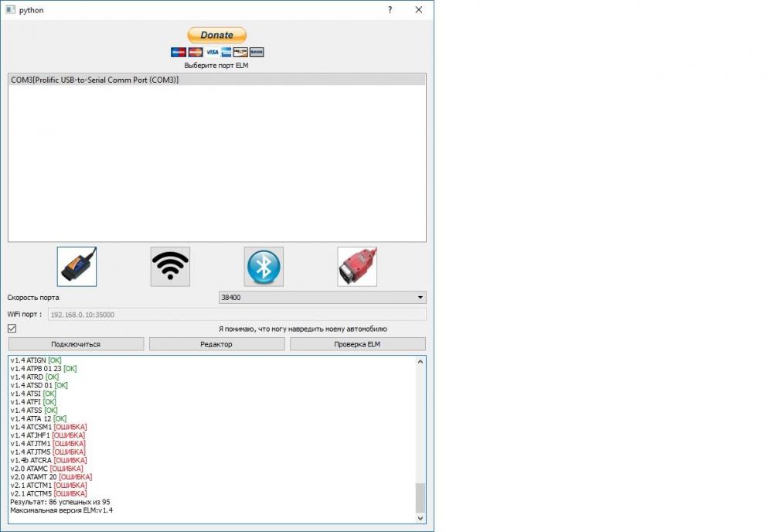Click the 'v1.4 ATJHF1' error line
The width and height of the screenshot is (773, 532).
tap(48, 435)
